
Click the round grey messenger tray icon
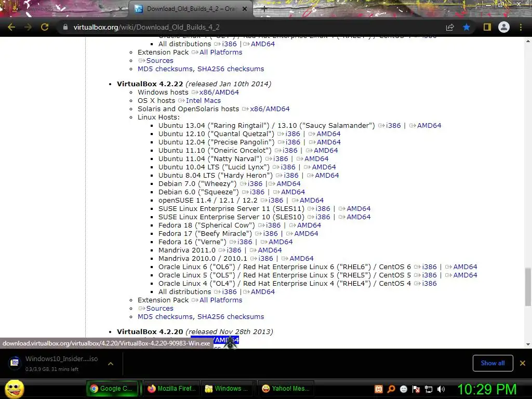pyautogui.click(x=404, y=389)
